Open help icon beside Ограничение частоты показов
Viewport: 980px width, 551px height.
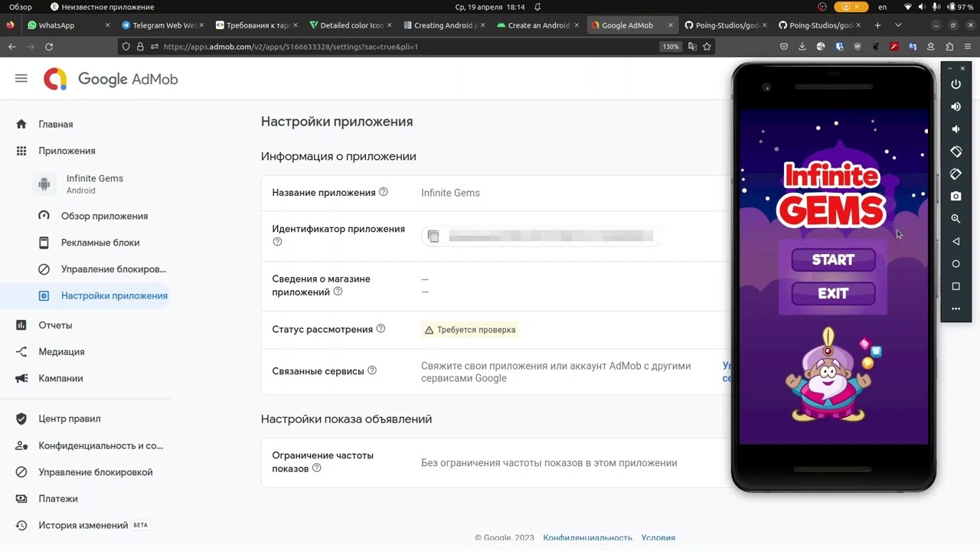click(x=316, y=468)
